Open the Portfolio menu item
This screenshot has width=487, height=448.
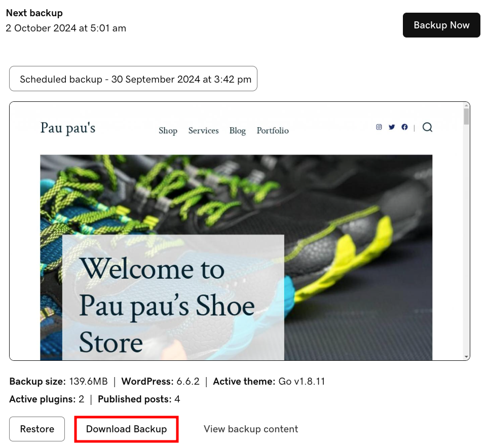[x=273, y=130]
